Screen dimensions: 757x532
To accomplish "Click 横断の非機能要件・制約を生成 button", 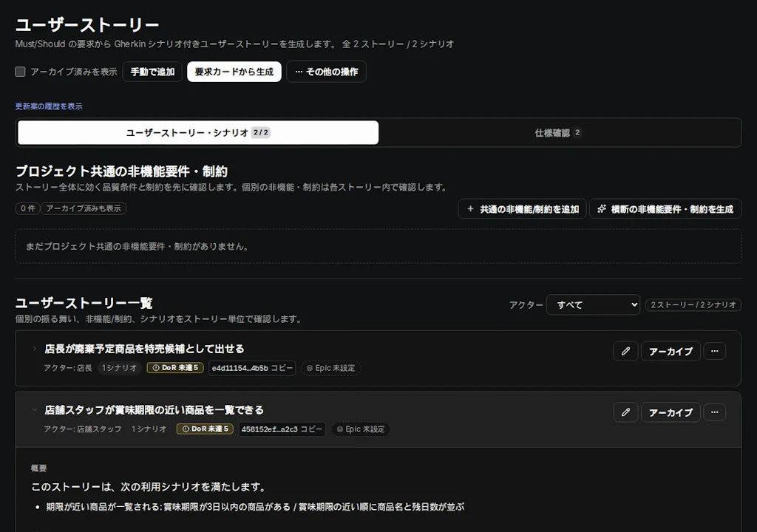I will [666, 209].
